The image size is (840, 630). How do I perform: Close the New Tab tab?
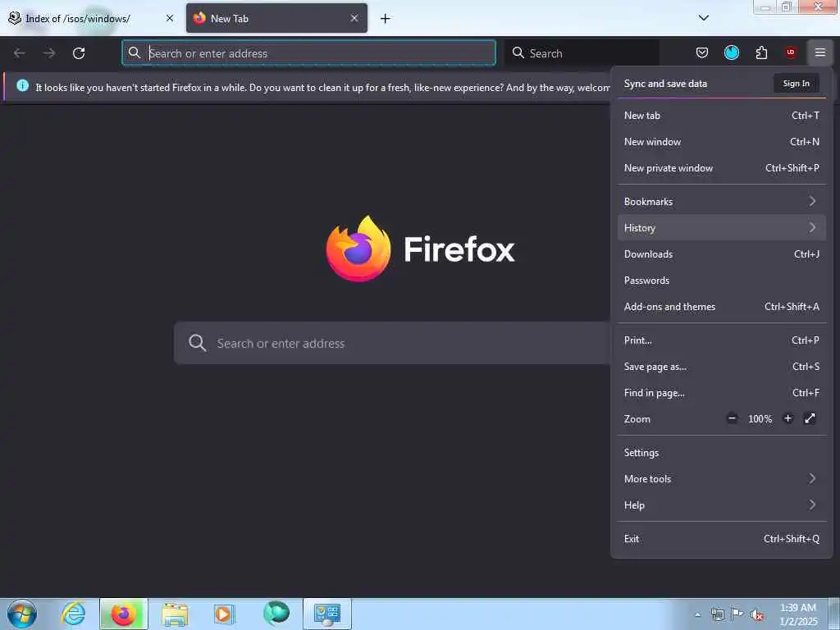(354, 18)
